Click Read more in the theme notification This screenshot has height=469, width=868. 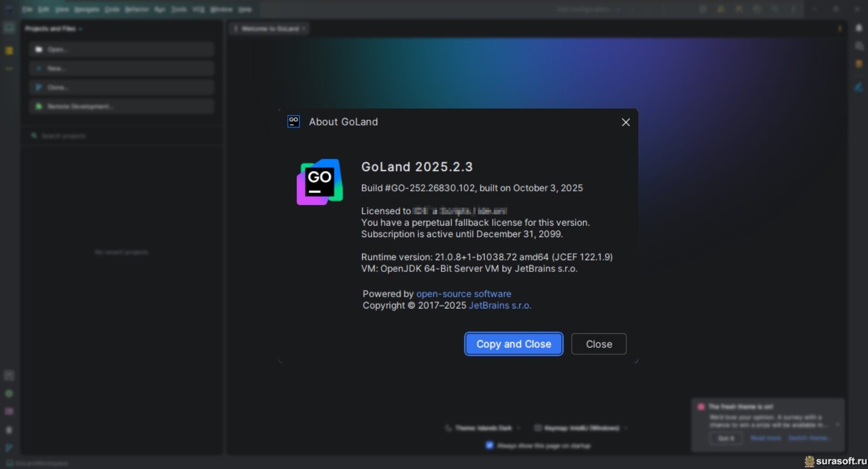pos(766,438)
